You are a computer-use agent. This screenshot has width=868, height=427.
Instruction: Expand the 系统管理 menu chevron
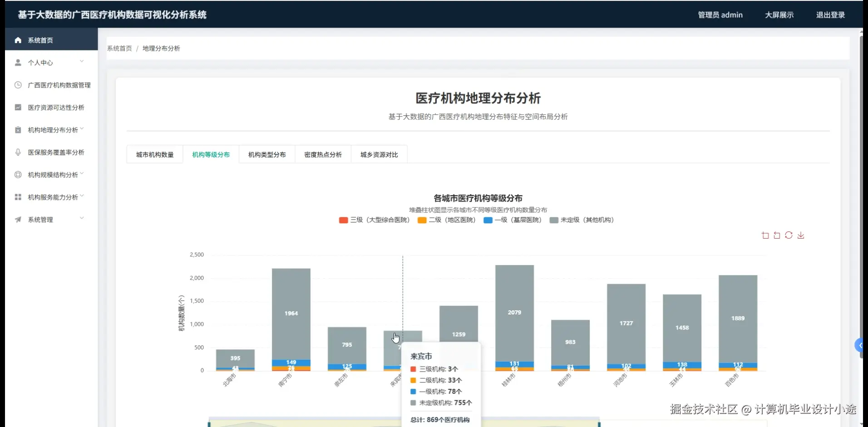[82, 218]
